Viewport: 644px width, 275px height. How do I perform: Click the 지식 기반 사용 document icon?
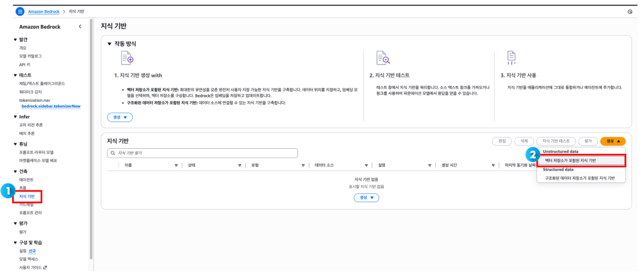point(511,58)
